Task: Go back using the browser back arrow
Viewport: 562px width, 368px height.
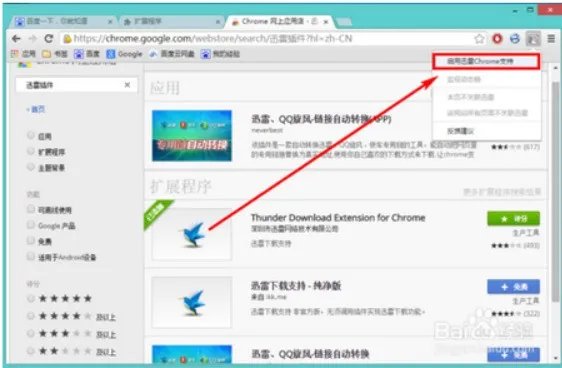Action: click(x=16, y=38)
